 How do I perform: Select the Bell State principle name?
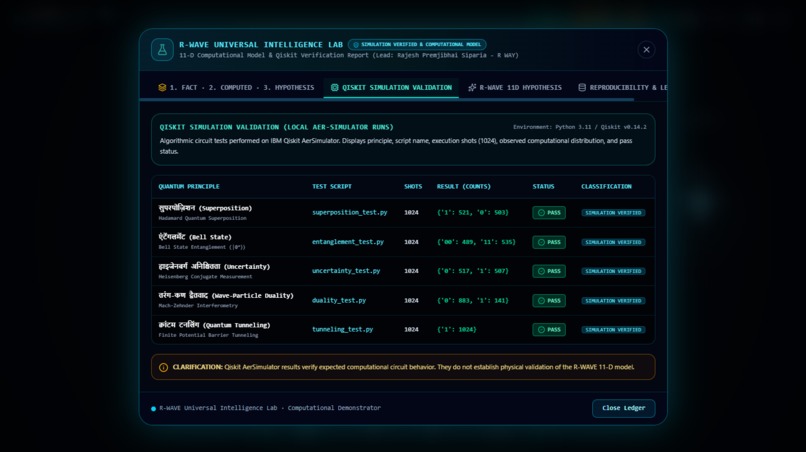(x=195, y=237)
